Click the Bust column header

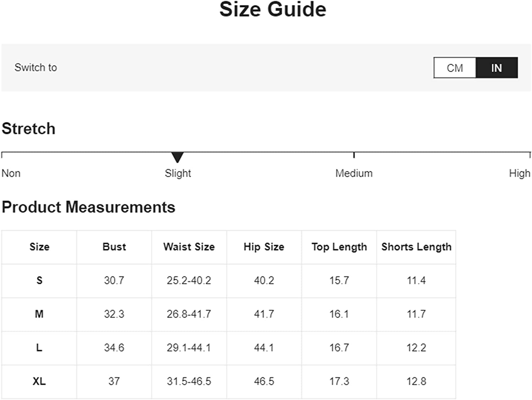pyautogui.click(x=114, y=247)
